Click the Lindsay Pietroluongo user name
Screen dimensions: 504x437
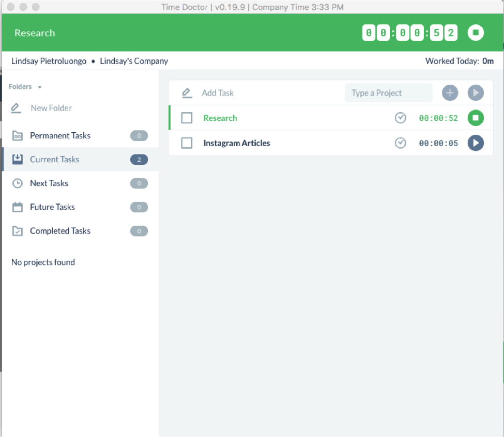point(49,61)
